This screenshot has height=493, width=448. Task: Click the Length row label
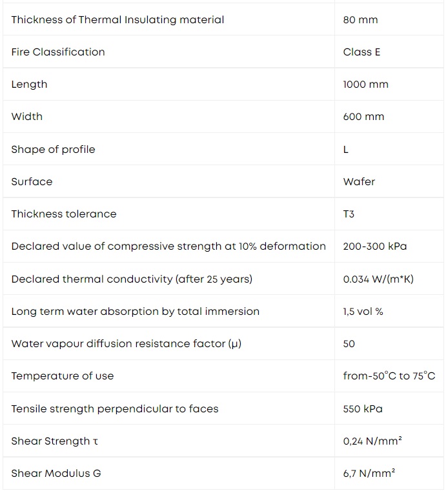click(29, 85)
